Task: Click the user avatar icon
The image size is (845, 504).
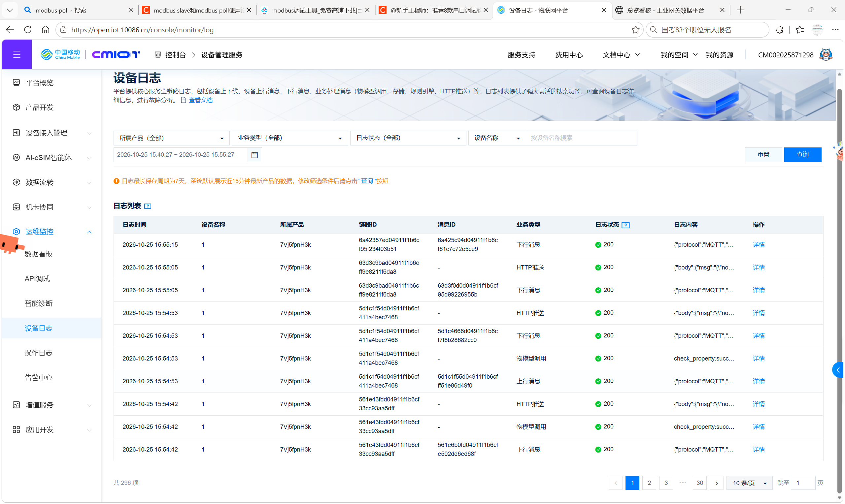Action: tap(826, 55)
